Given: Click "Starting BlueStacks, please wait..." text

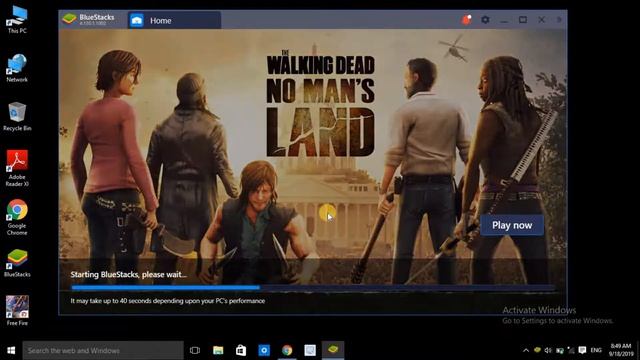Looking at the screenshot, I should point(129,275).
